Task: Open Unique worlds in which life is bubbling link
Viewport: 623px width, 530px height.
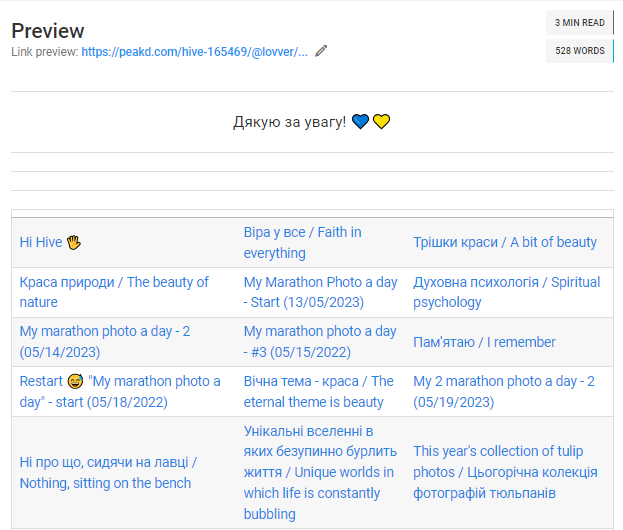Action: (x=320, y=472)
